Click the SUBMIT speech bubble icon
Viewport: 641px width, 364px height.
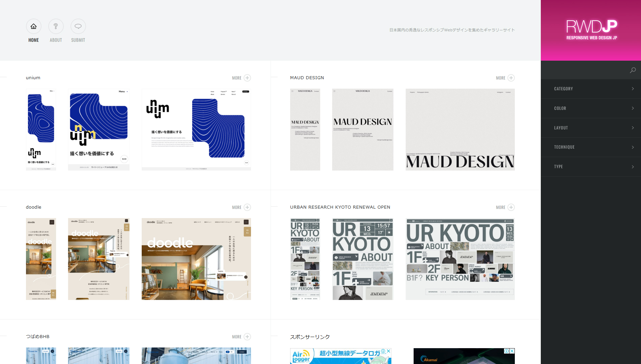point(78,26)
